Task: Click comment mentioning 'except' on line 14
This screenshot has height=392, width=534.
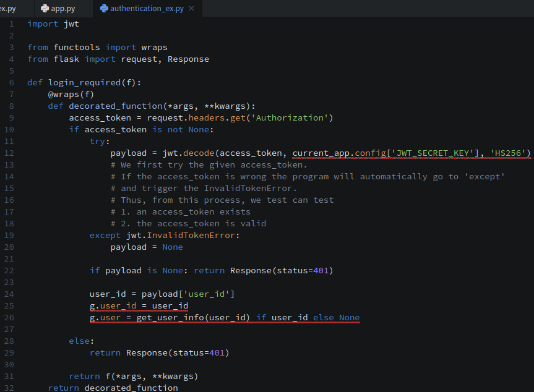Action: coord(308,177)
